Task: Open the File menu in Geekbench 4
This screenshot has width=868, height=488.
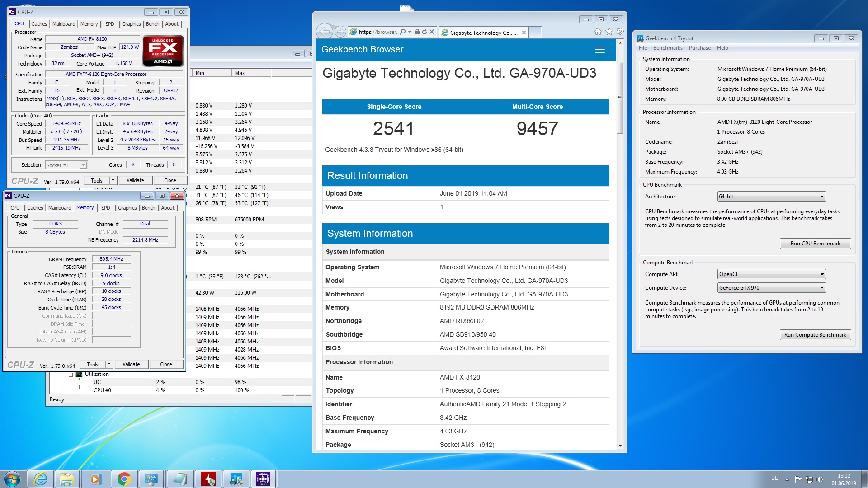Action: click(x=642, y=48)
